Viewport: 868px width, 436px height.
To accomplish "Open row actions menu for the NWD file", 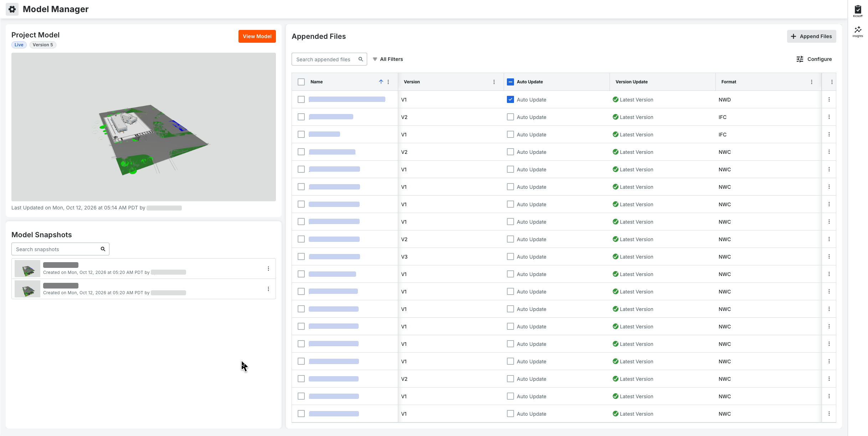I will tap(829, 99).
